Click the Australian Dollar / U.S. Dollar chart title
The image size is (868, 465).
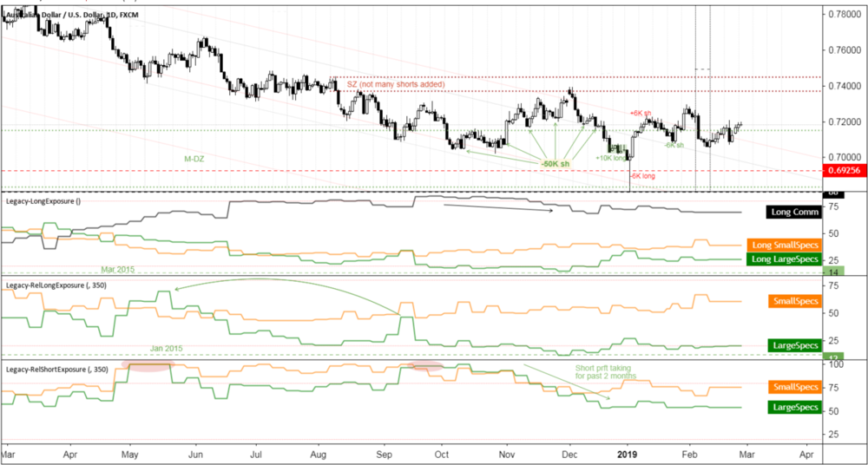click(x=71, y=15)
